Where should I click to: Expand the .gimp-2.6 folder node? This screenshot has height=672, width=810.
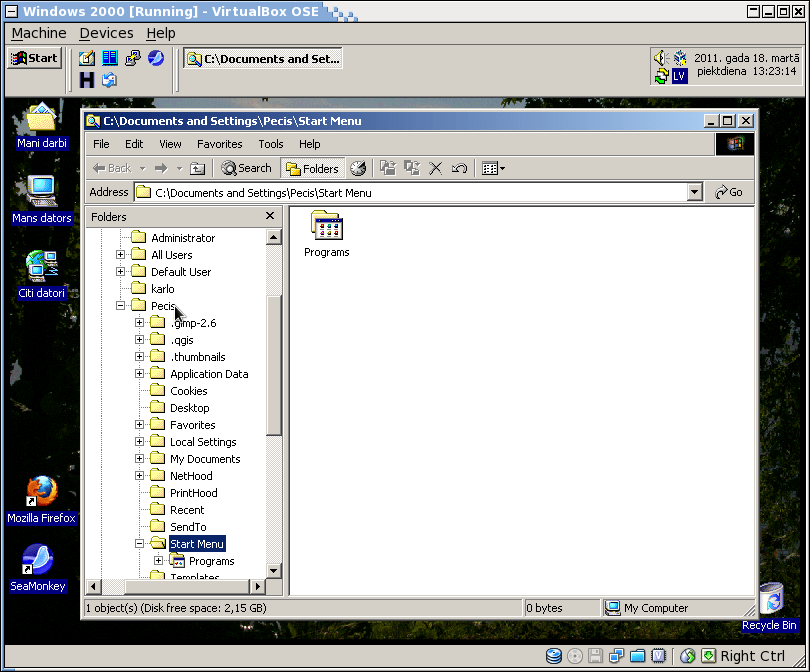pos(139,323)
